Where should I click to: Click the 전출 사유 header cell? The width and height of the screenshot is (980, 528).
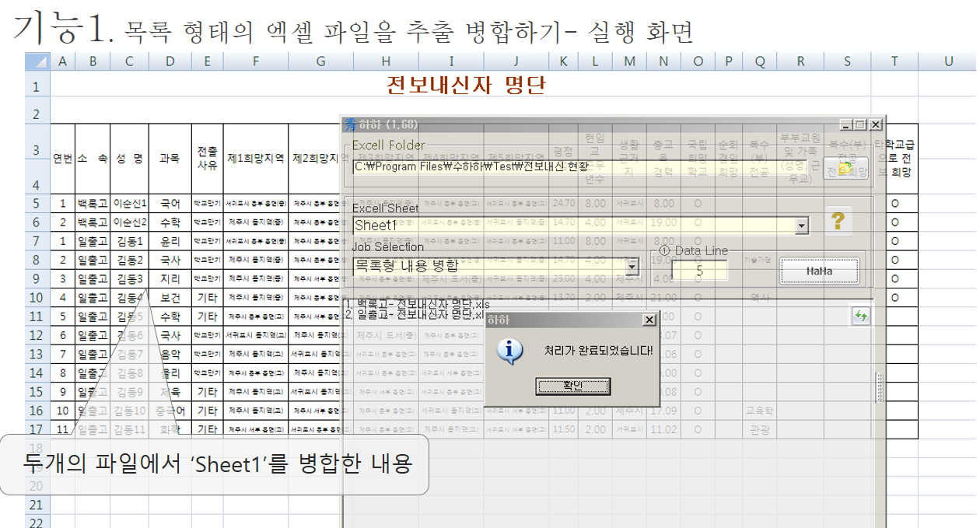(x=207, y=159)
